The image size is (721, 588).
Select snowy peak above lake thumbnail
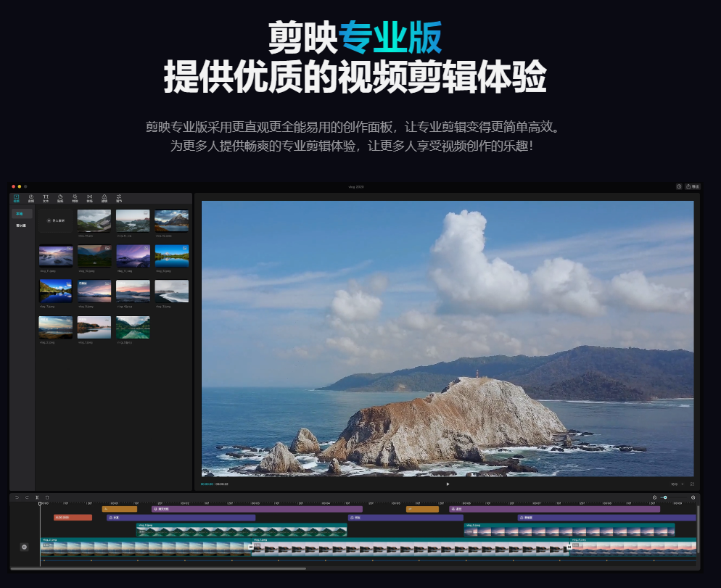click(x=171, y=220)
